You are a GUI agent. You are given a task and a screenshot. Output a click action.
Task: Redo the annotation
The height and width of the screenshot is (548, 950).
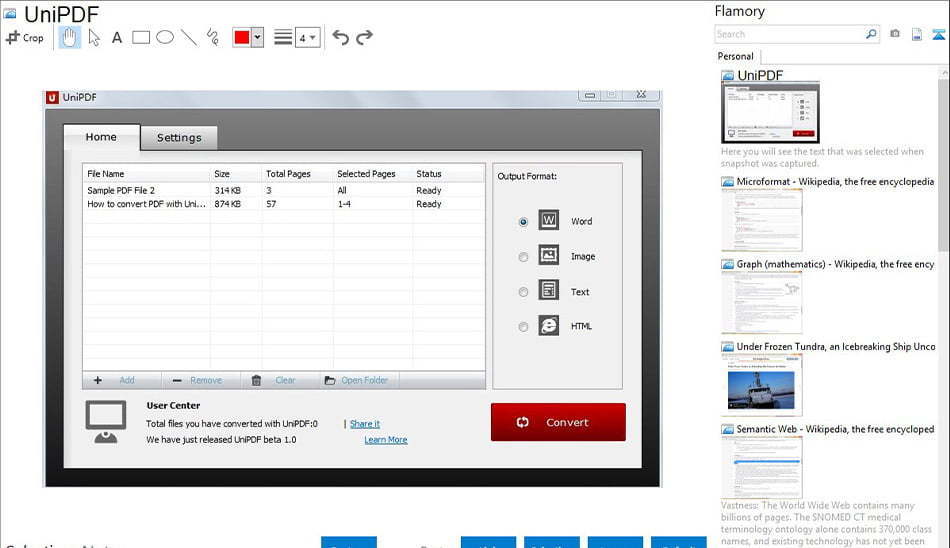(364, 38)
